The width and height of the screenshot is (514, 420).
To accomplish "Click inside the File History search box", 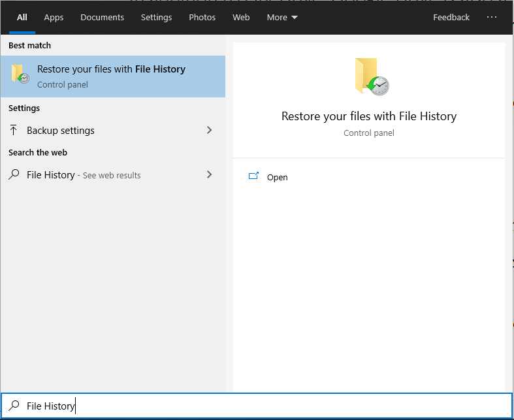I will (x=257, y=406).
